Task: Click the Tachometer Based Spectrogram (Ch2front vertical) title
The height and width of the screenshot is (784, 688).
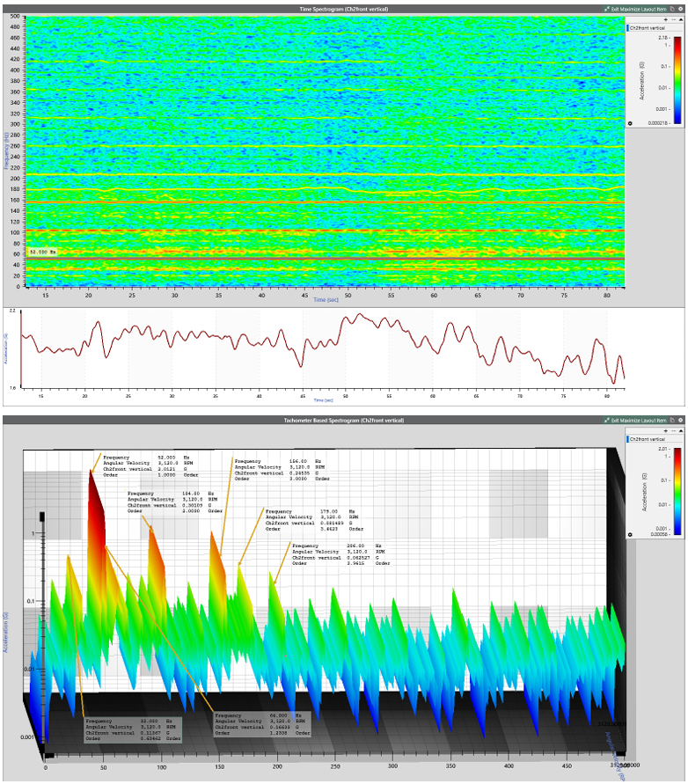Action: coord(343,421)
